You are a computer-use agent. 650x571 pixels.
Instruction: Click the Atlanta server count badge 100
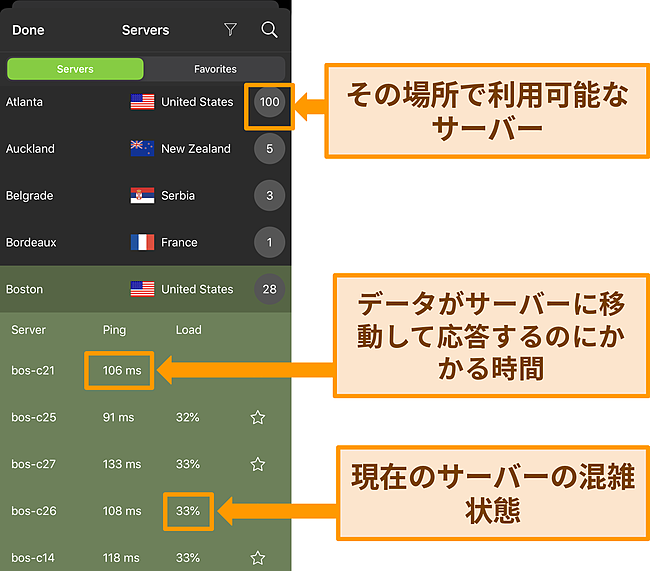tap(269, 102)
